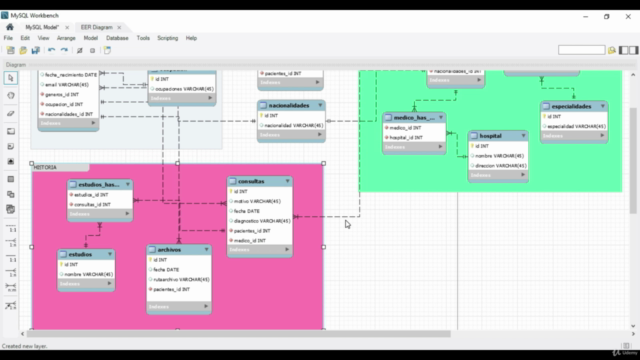Open the Home screen tab icon

coord(10,27)
